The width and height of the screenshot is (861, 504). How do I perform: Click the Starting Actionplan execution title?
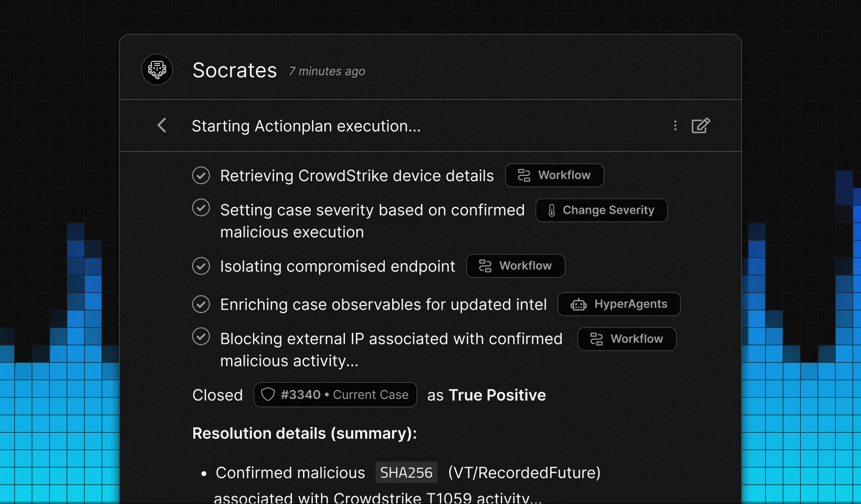pos(306,126)
